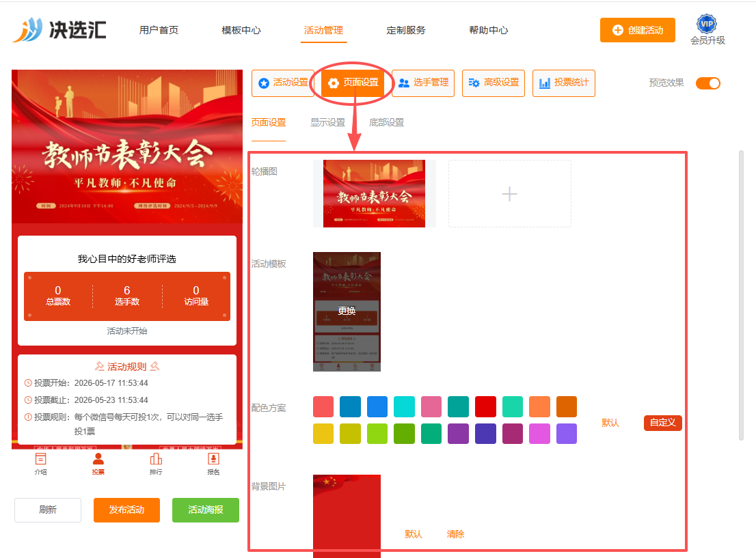The height and width of the screenshot is (558, 756).
Task: Click 清除 to clear background image
Action: (x=456, y=534)
